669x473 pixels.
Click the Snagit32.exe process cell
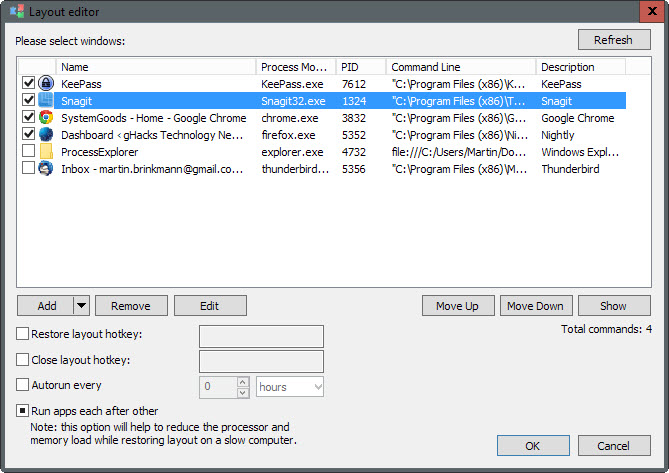pos(293,101)
